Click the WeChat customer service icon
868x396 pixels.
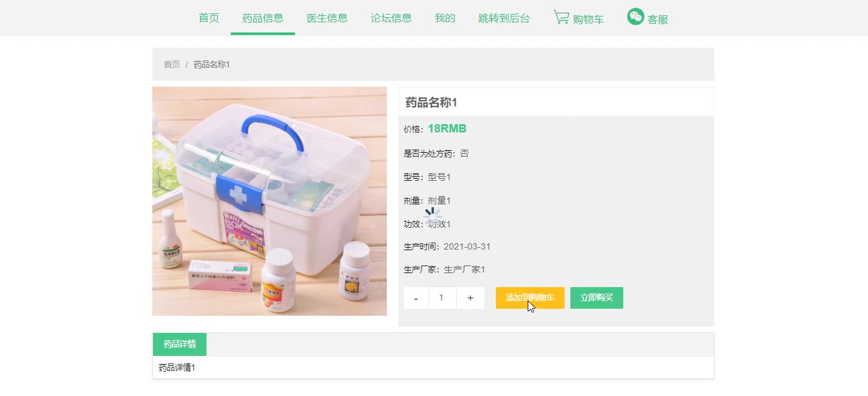click(x=635, y=17)
